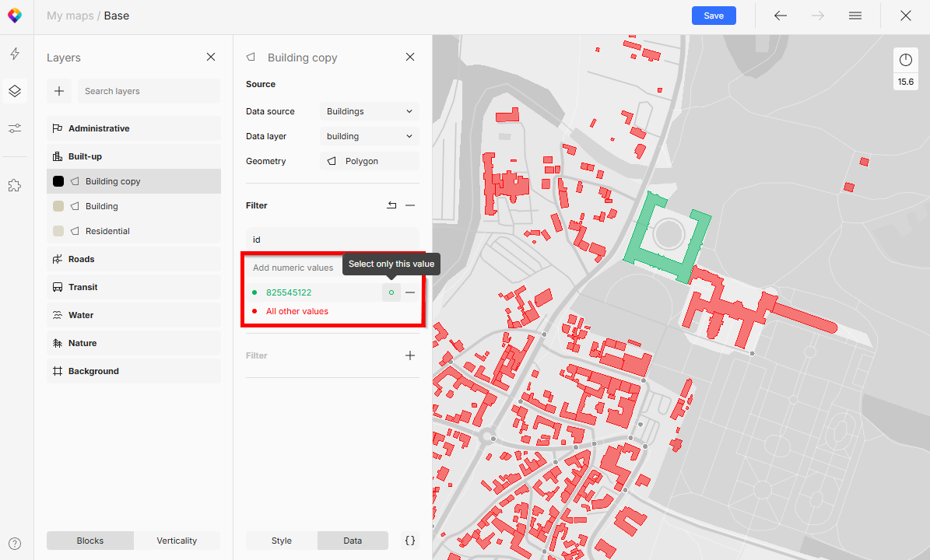
Task: Click the black color swatch of Building copy
Action: click(x=58, y=180)
